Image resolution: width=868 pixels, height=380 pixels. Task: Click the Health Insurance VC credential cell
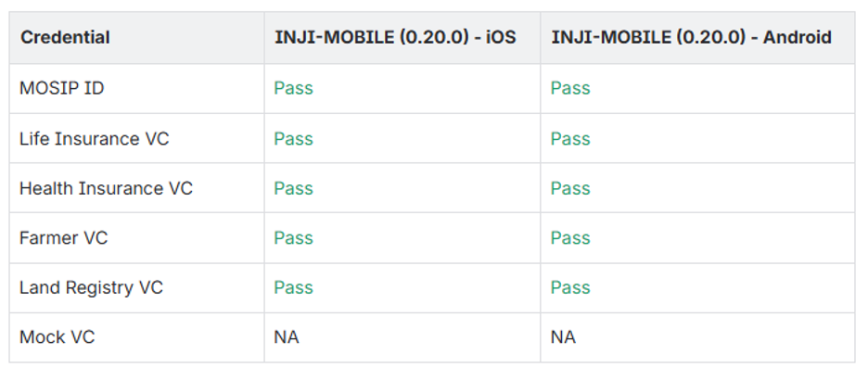[106, 188]
